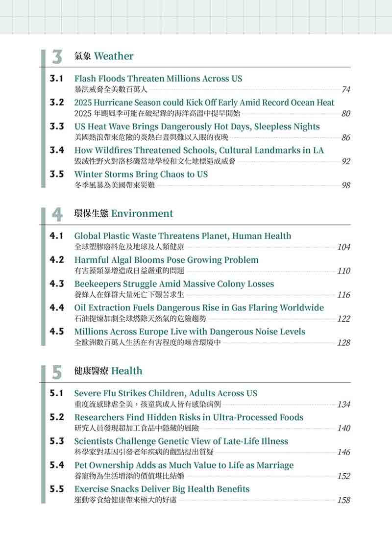Click 'Beekeepers Struggle Amid Massive Colony Losses'
The width and height of the screenshot is (392, 537).
click(174, 284)
